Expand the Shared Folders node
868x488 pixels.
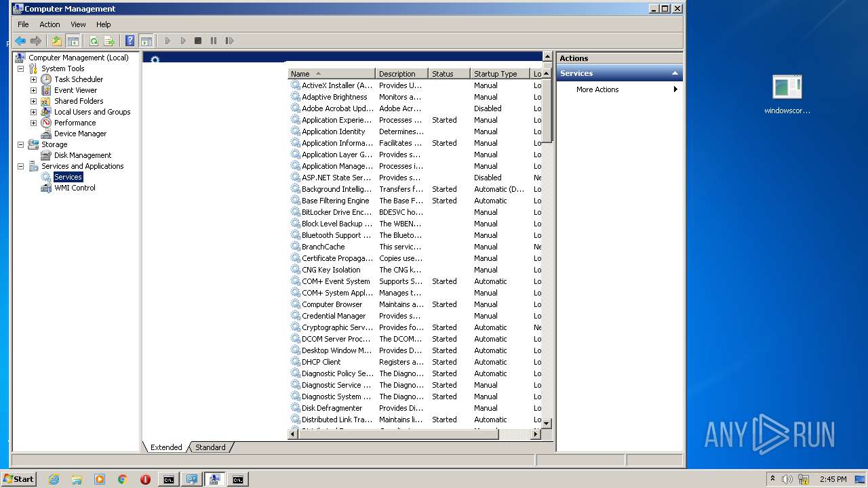pos(33,101)
